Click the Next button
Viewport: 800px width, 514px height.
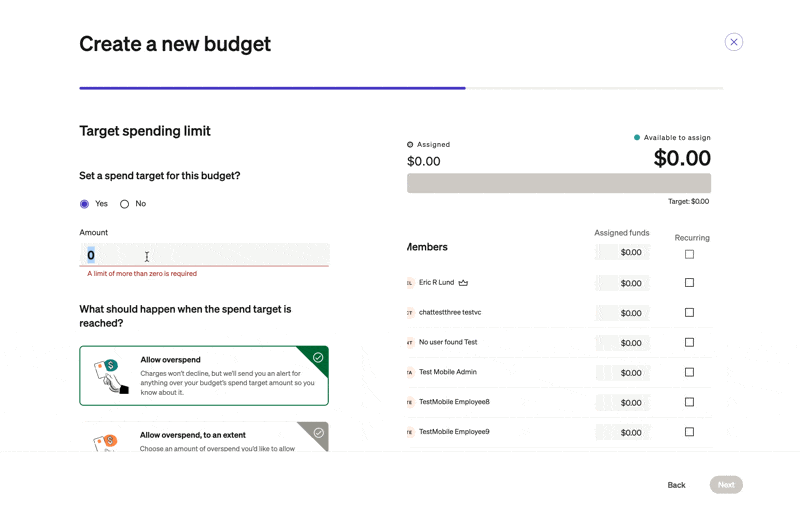726,485
